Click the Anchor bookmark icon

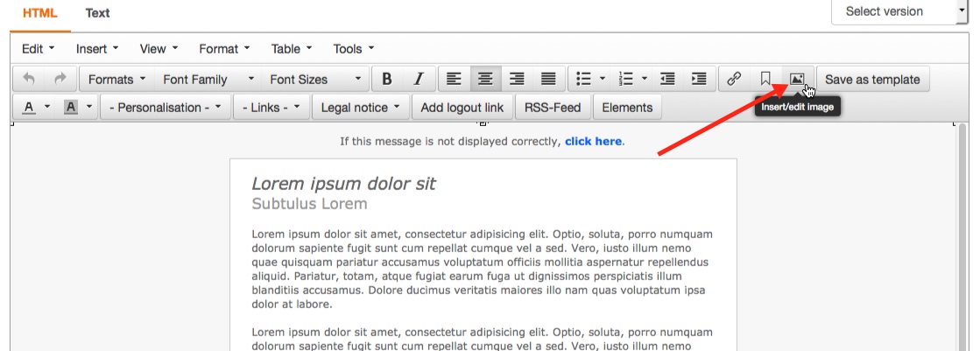tap(765, 80)
